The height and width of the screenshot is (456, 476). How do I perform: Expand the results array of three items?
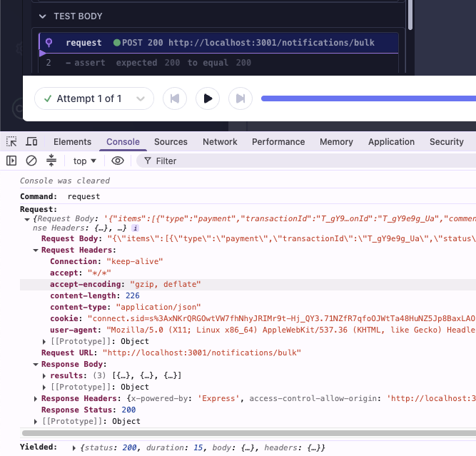44,376
